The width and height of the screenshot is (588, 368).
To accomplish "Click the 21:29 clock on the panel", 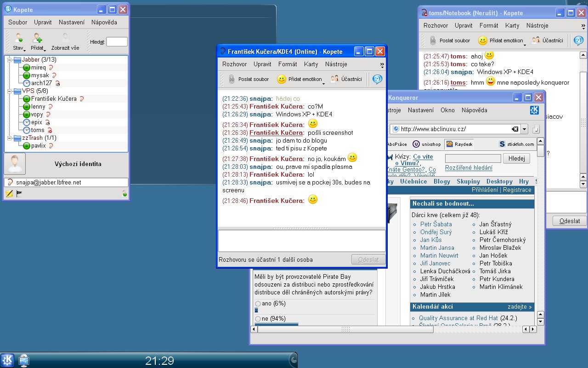I will [x=159, y=361].
